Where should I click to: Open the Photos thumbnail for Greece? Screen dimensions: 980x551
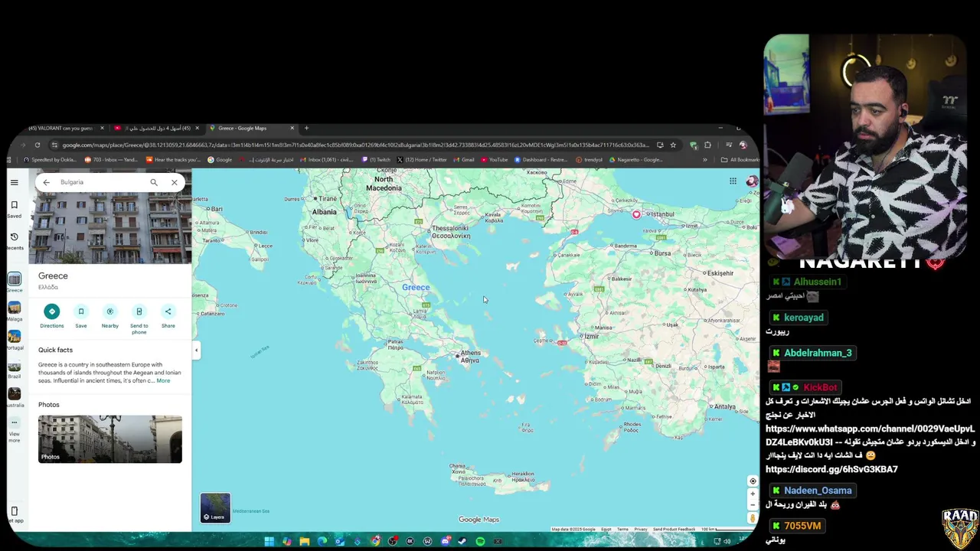coord(110,439)
